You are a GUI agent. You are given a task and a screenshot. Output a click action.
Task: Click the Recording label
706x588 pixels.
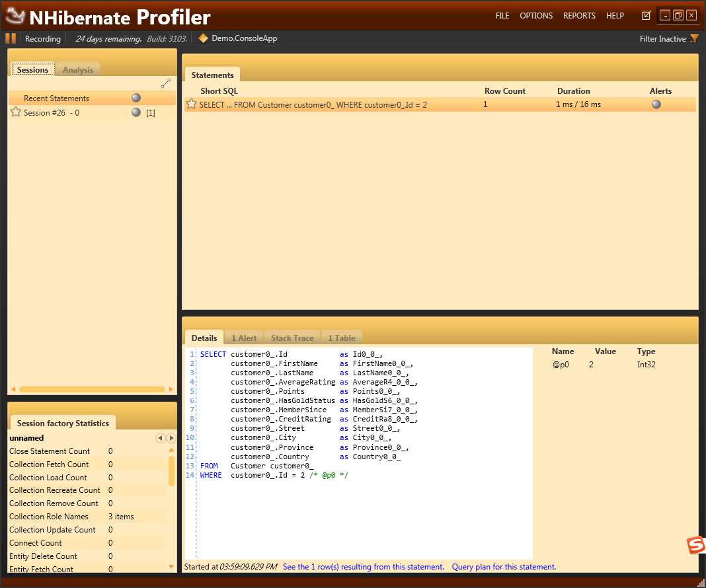click(x=43, y=39)
